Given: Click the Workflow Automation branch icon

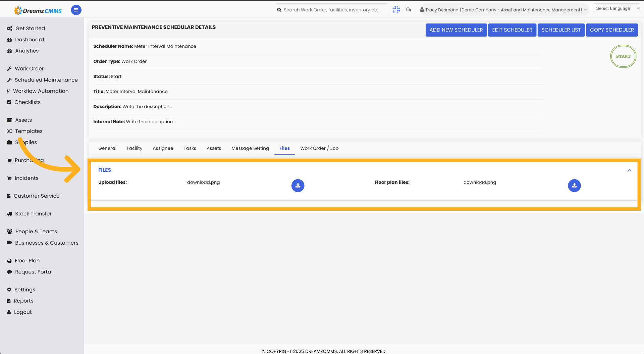Looking at the screenshot, I should (x=8, y=91).
